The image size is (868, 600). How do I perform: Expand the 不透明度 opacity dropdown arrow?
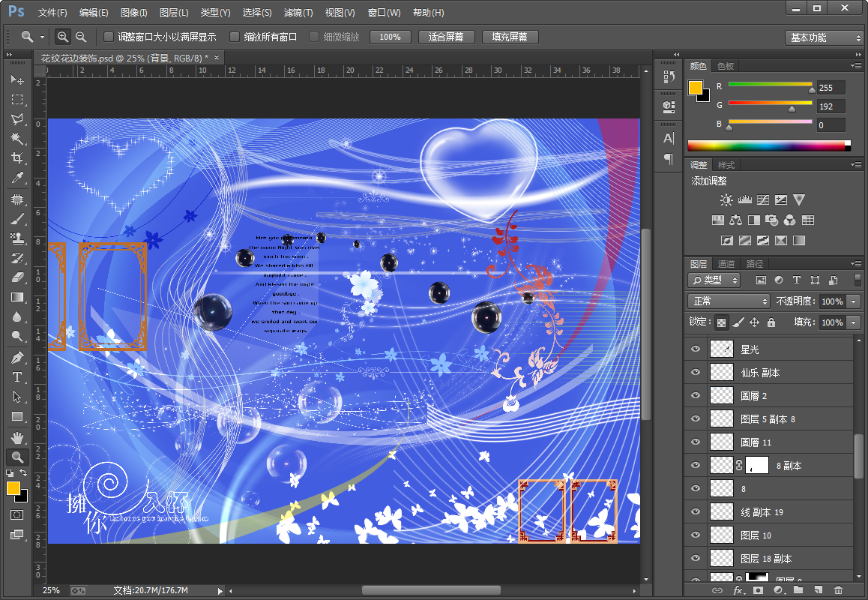854,301
